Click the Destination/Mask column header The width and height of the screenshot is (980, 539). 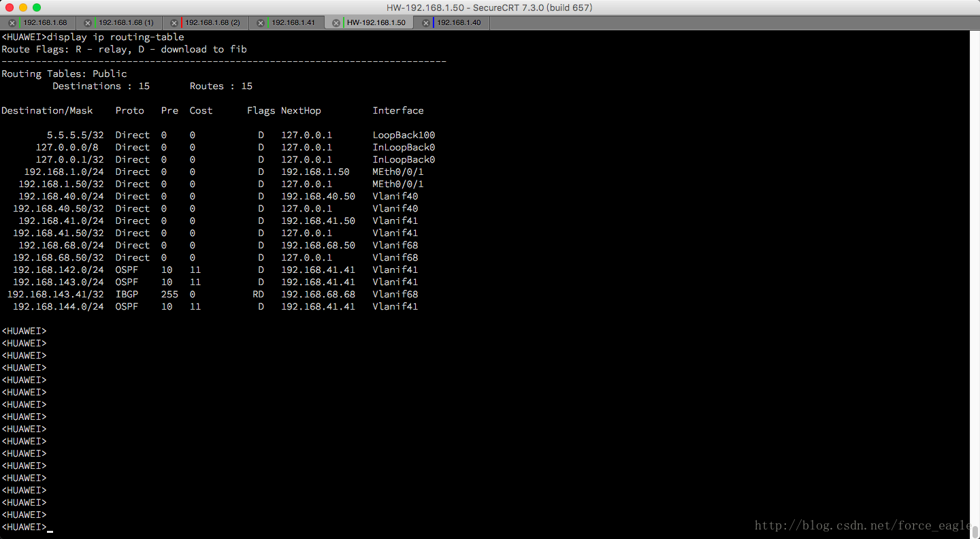pos(47,110)
